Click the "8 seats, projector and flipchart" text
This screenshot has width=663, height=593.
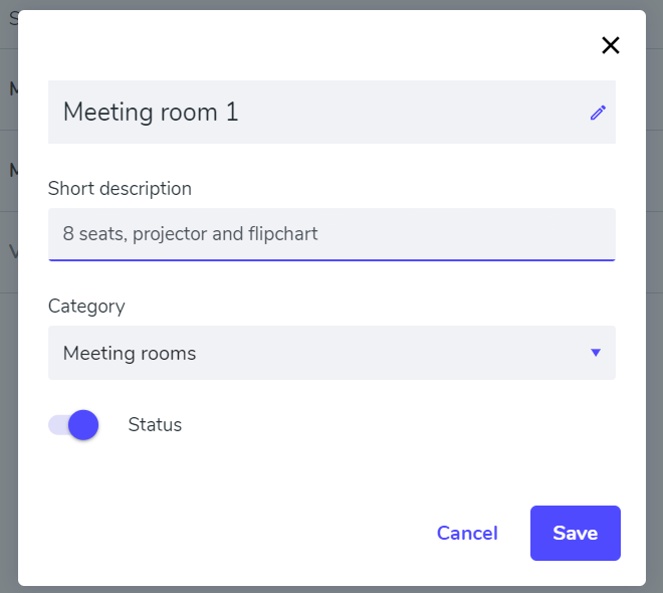point(190,234)
